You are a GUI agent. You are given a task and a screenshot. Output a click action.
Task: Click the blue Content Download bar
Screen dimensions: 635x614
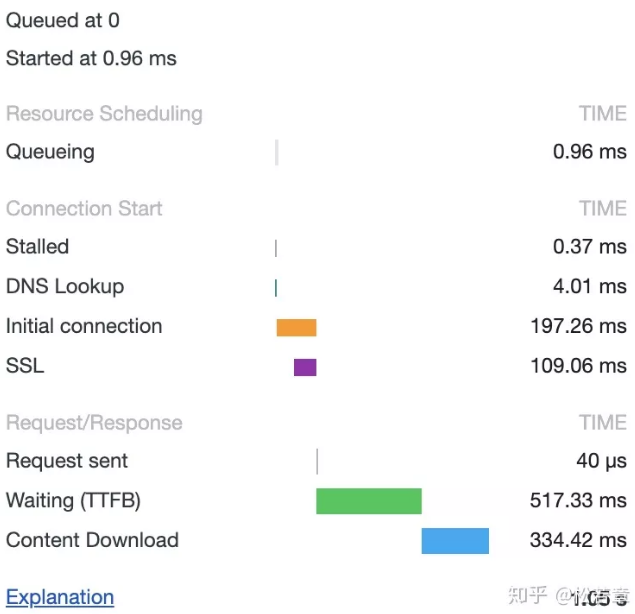[455, 541]
